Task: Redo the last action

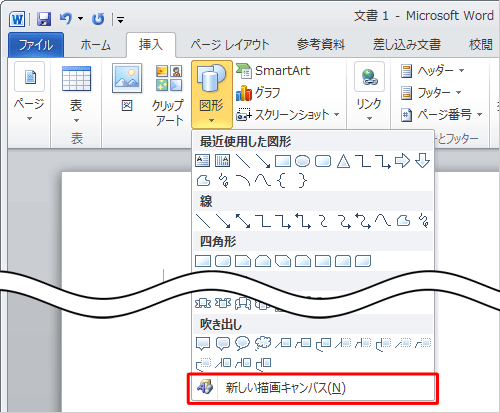Action: click(x=98, y=19)
